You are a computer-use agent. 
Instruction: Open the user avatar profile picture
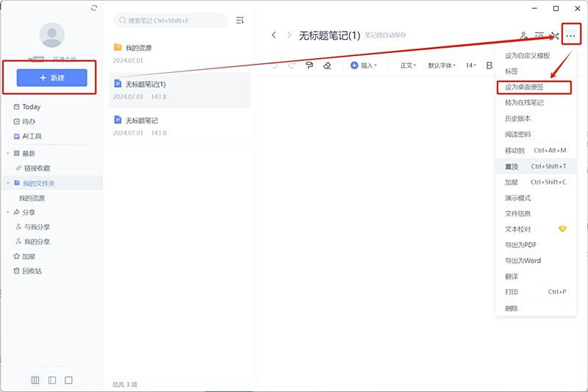pos(51,35)
